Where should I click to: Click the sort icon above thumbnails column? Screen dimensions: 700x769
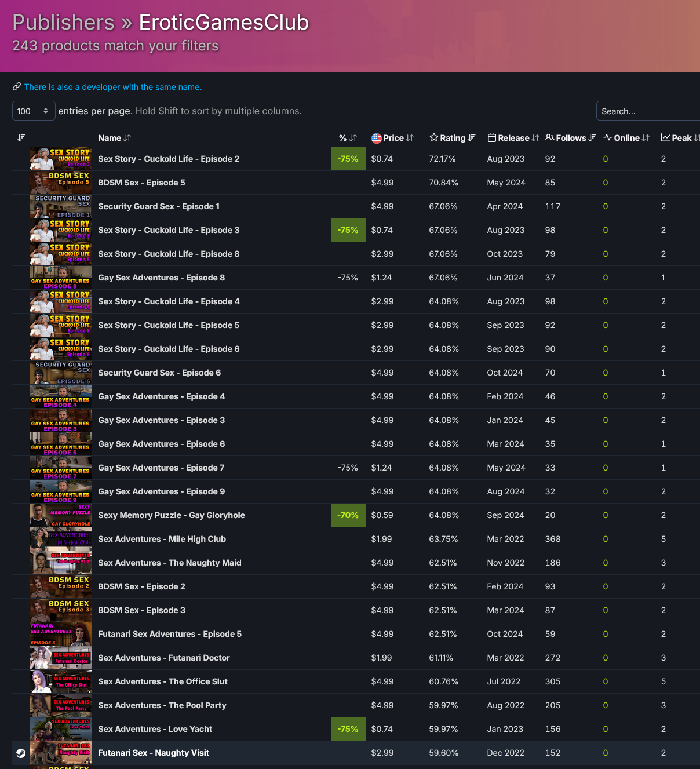tap(21, 138)
